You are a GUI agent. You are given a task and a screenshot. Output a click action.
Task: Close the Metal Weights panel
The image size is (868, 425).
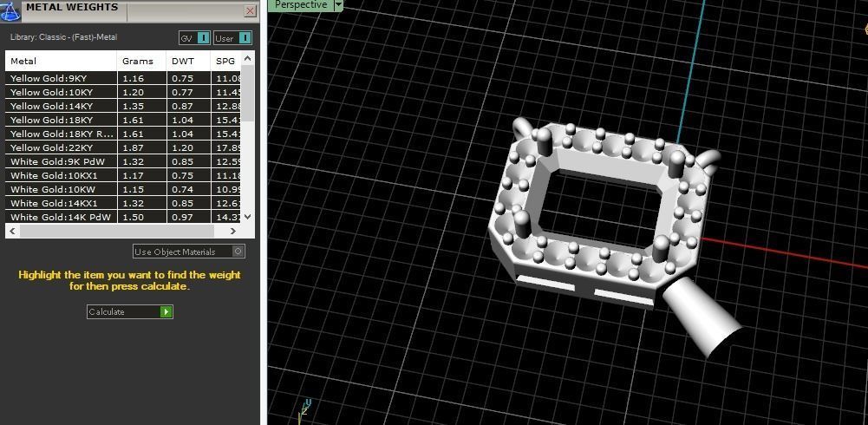[251, 10]
